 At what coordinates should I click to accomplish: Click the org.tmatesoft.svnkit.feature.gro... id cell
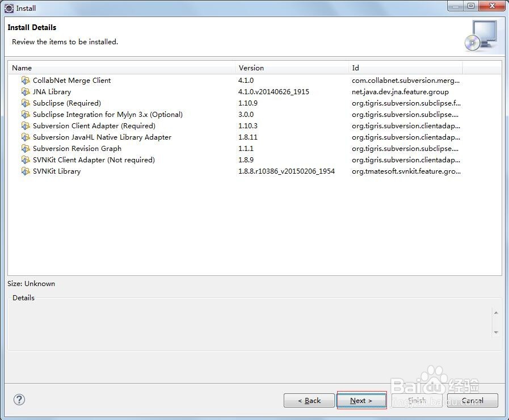(406, 171)
